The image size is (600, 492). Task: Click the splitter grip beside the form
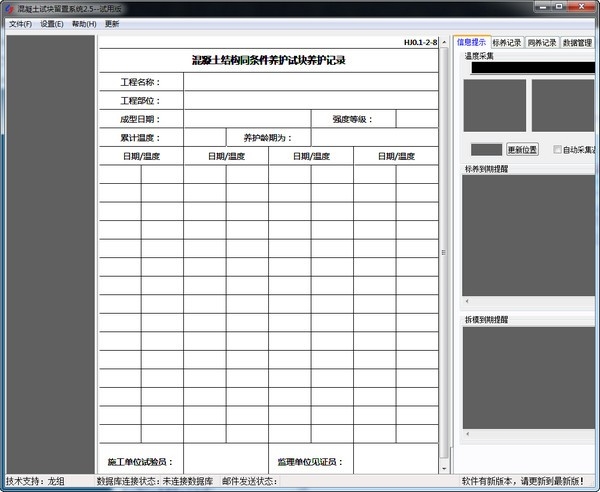(443, 253)
